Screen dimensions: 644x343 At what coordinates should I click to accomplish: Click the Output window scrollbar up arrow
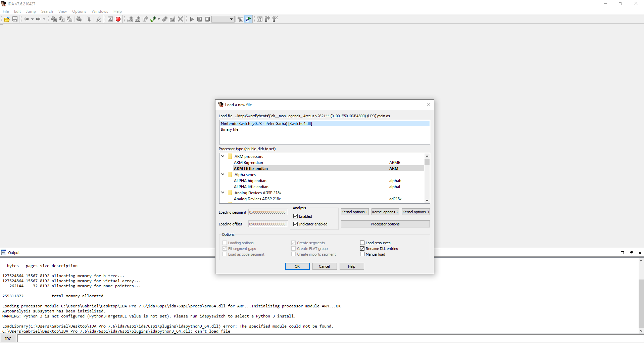[641, 261]
